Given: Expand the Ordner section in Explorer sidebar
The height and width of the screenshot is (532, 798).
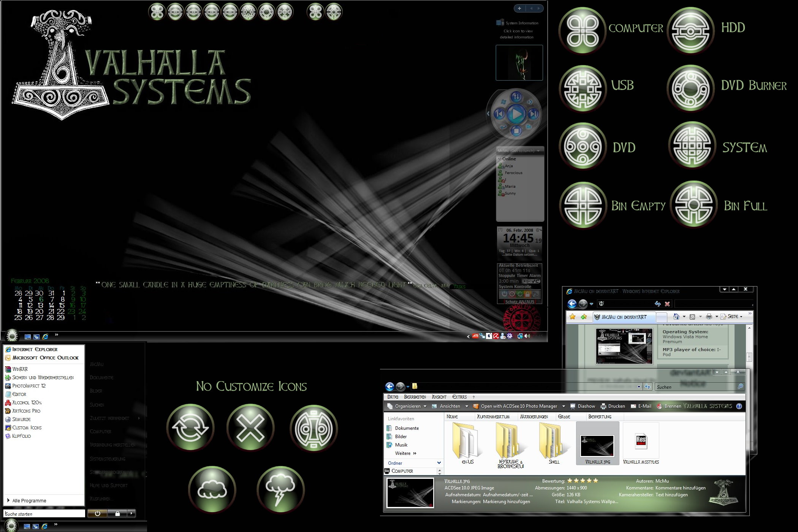Looking at the screenshot, I should (439, 463).
